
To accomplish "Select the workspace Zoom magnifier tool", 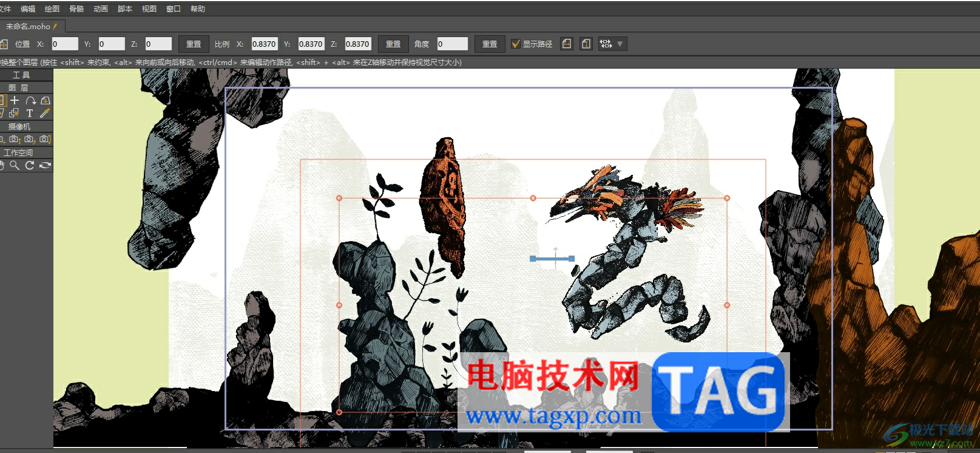I will coord(15,165).
